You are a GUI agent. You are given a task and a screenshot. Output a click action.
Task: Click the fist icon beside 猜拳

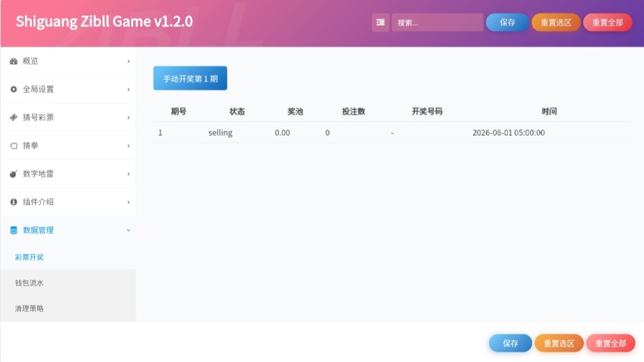tap(13, 146)
